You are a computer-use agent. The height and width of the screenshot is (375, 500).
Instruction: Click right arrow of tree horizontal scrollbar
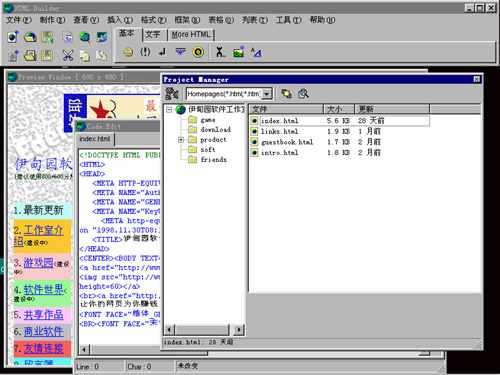click(x=239, y=330)
